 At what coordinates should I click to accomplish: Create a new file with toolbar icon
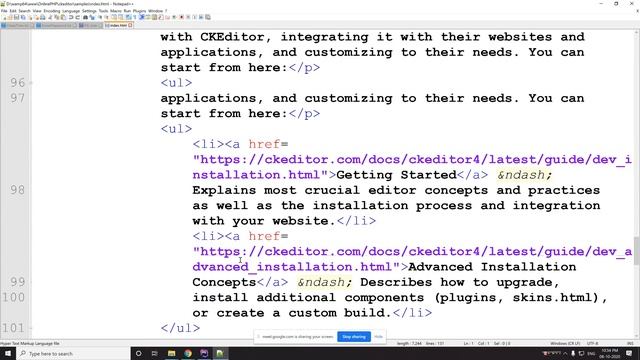(x=4, y=17)
